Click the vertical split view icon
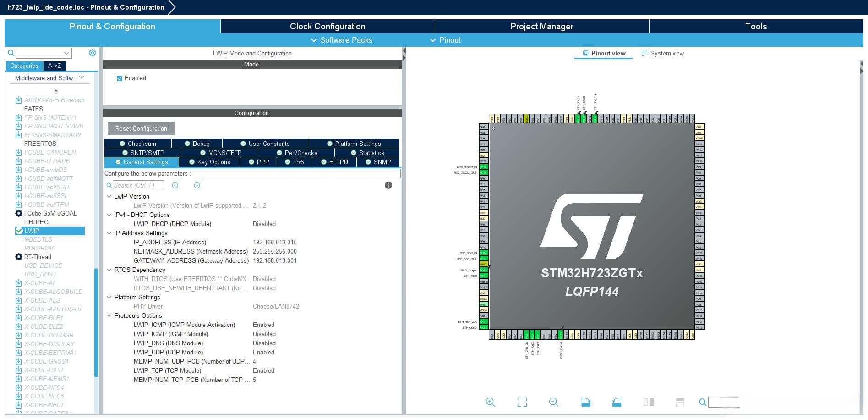This screenshot has height=420, width=868. 649,402
